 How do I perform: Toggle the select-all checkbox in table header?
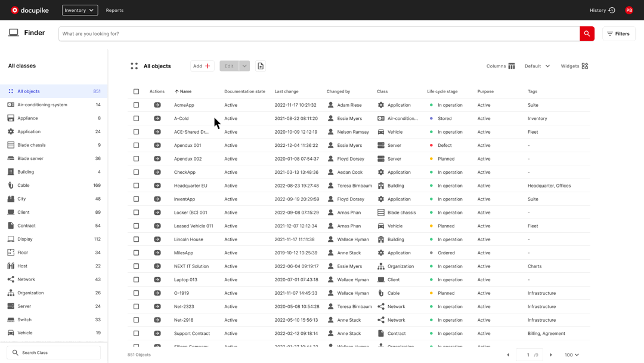click(x=136, y=91)
